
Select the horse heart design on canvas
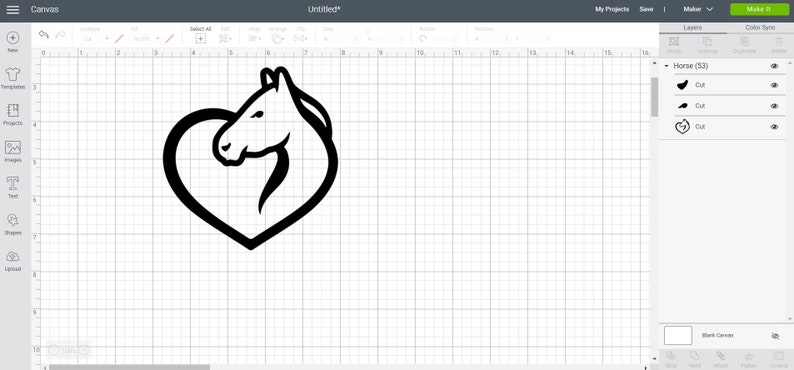point(250,158)
